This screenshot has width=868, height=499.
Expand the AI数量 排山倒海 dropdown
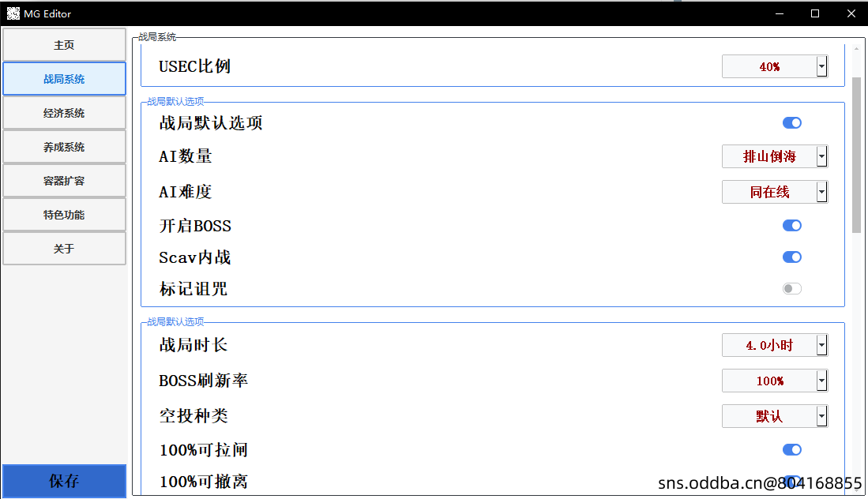[x=775, y=156]
